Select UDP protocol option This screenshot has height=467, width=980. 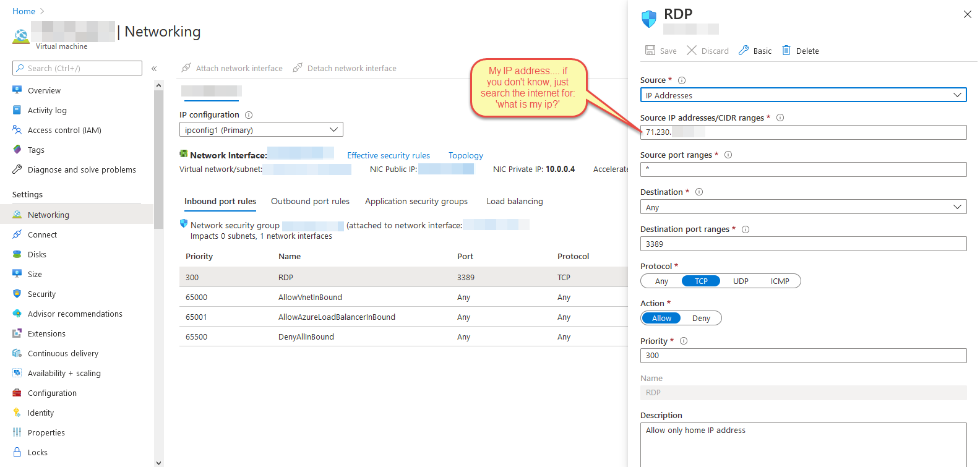pos(741,281)
